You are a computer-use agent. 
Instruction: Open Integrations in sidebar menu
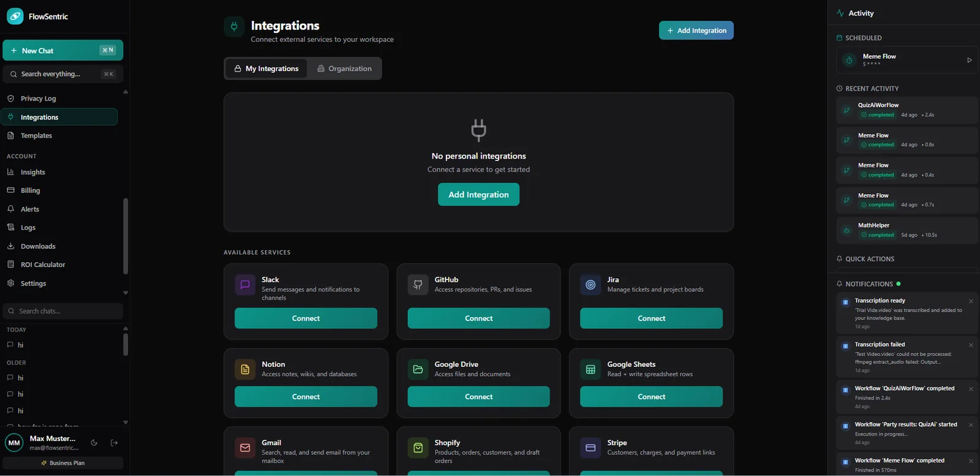(x=59, y=117)
